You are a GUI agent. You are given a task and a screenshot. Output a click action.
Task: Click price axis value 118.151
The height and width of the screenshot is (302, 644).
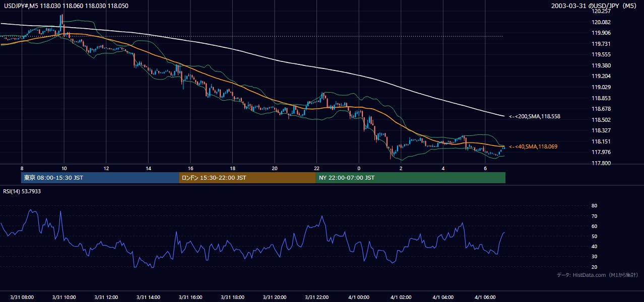601,141
